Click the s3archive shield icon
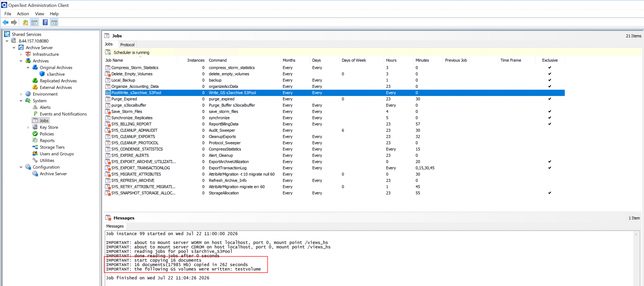 (42, 74)
